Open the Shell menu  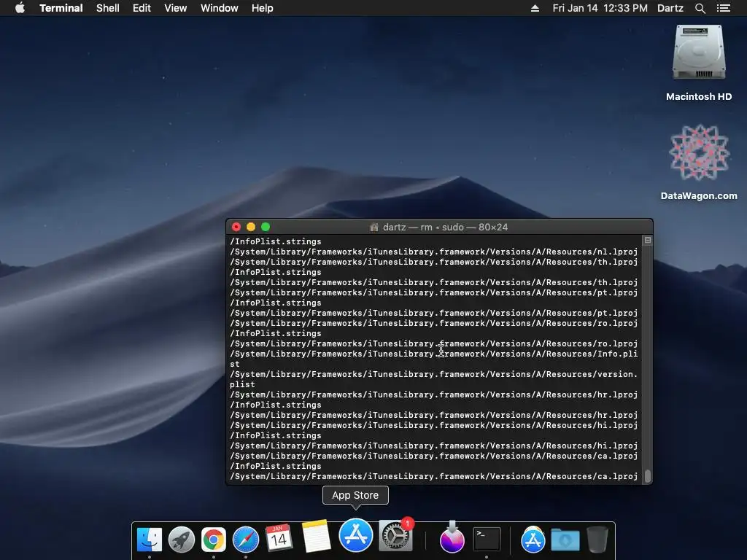tap(108, 8)
